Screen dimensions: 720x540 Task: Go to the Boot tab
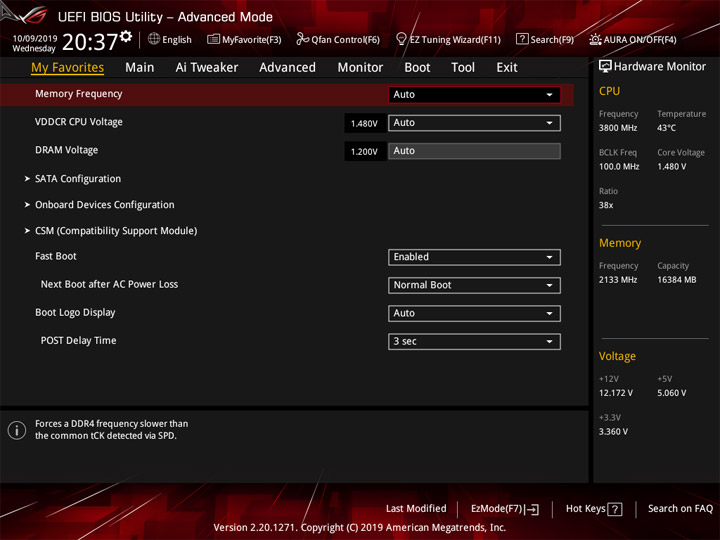[417, 68]
